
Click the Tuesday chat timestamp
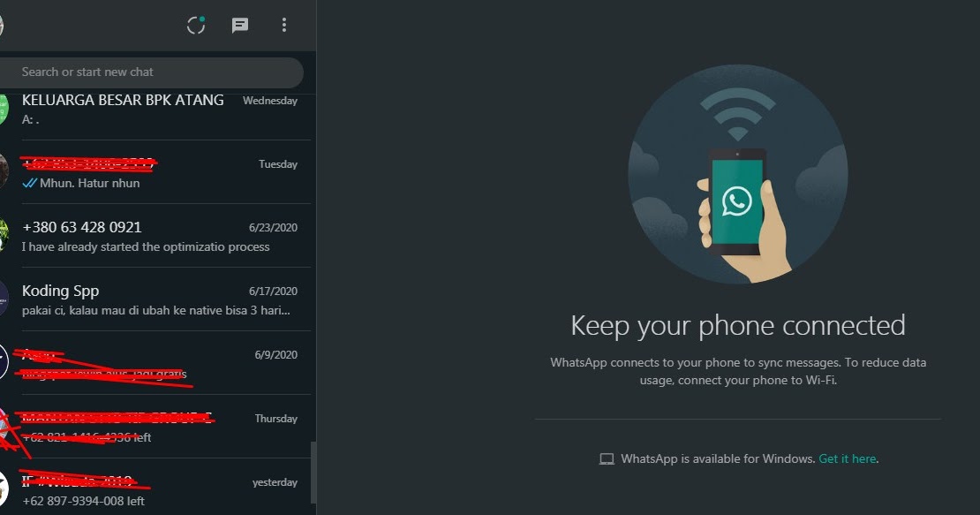pyautogui.click(x=278, y=164)
